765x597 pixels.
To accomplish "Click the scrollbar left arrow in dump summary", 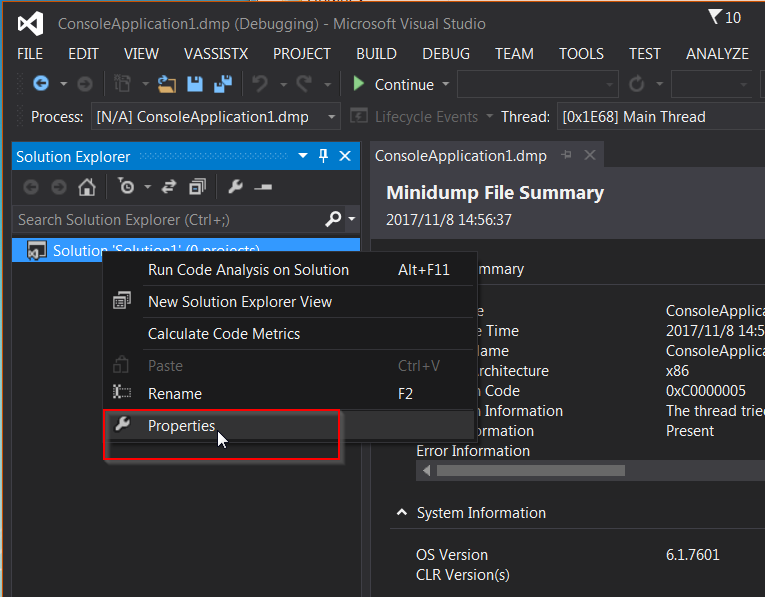I will [426, 471].
